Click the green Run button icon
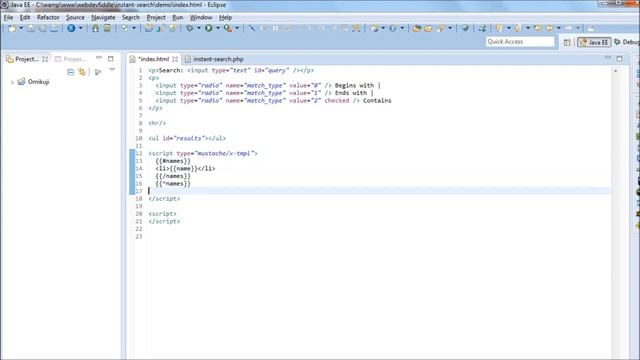 click(x=209, y=28)
